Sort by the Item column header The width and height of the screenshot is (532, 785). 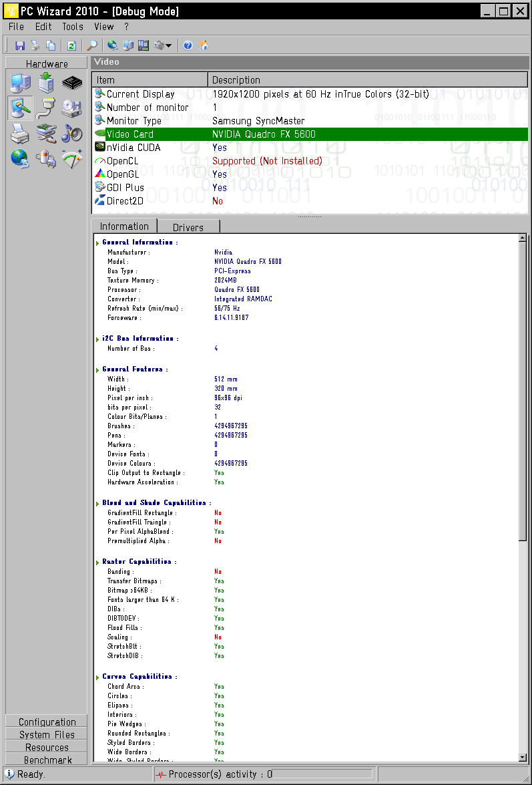coord(150,80)
